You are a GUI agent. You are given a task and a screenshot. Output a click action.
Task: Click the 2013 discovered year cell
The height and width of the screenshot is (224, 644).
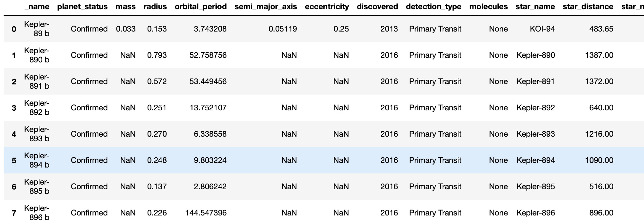click(389, 29)
